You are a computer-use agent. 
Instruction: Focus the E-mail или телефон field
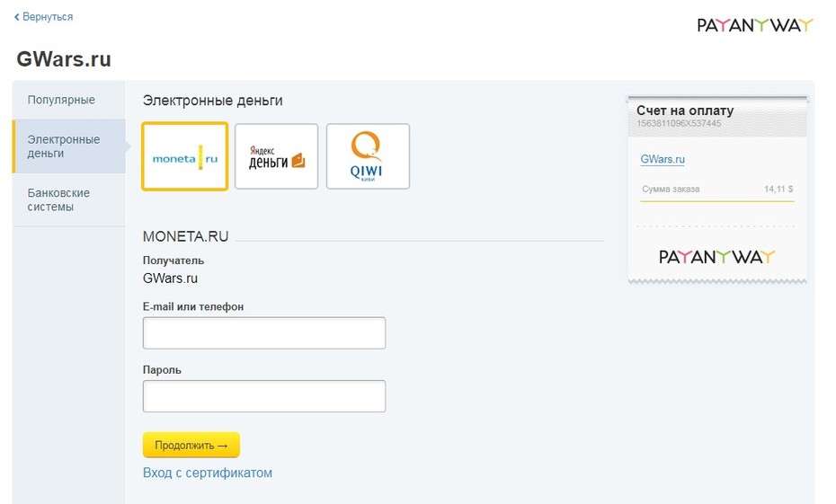click(264, 333)
